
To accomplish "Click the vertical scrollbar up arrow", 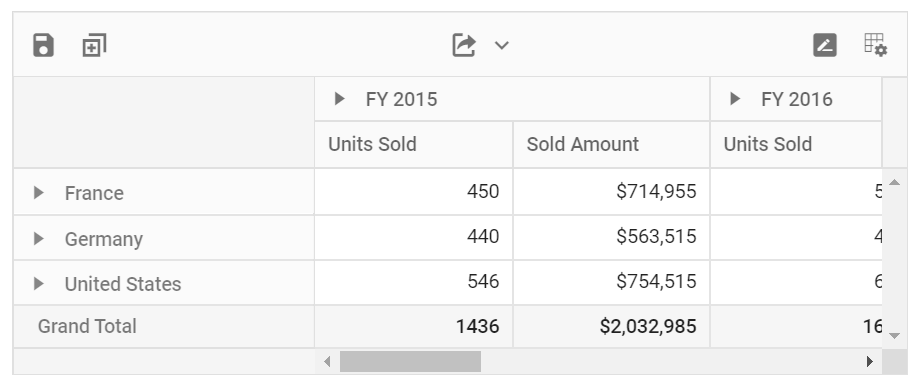I will [894, 182].
